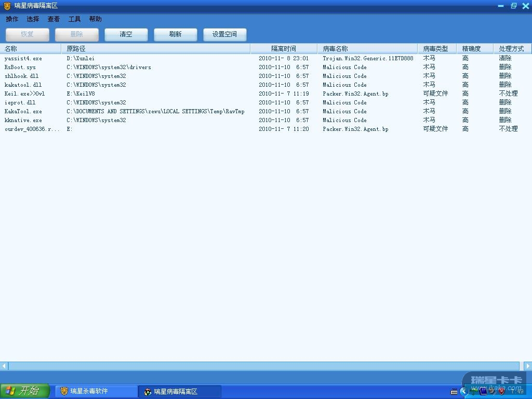Select the RsBoot.sys row

(x=265, y=67)
